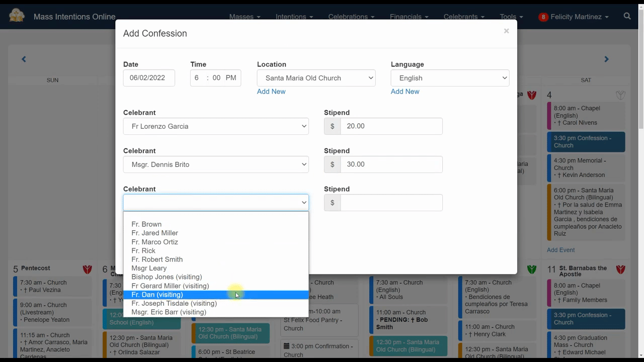Click the Mass Intentions Online brand title
644x362 pixels.
[74, 17]
